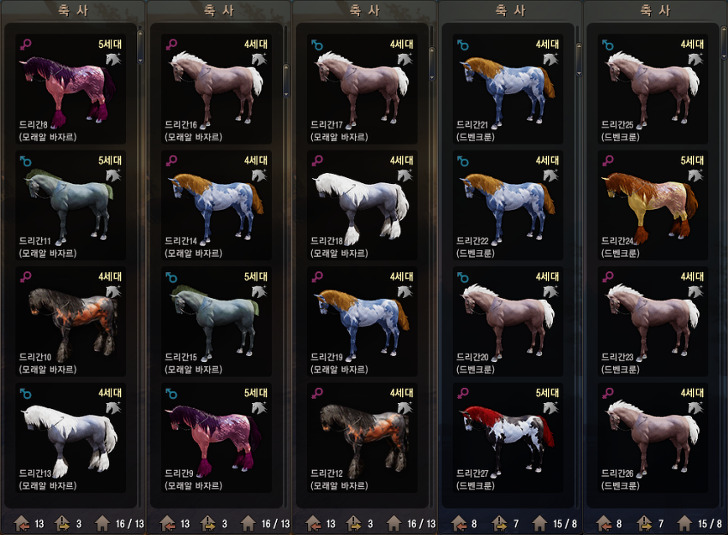
Task: Click the stable exchange arrows icon below 드리간9
Action: [x=208, y=523]
